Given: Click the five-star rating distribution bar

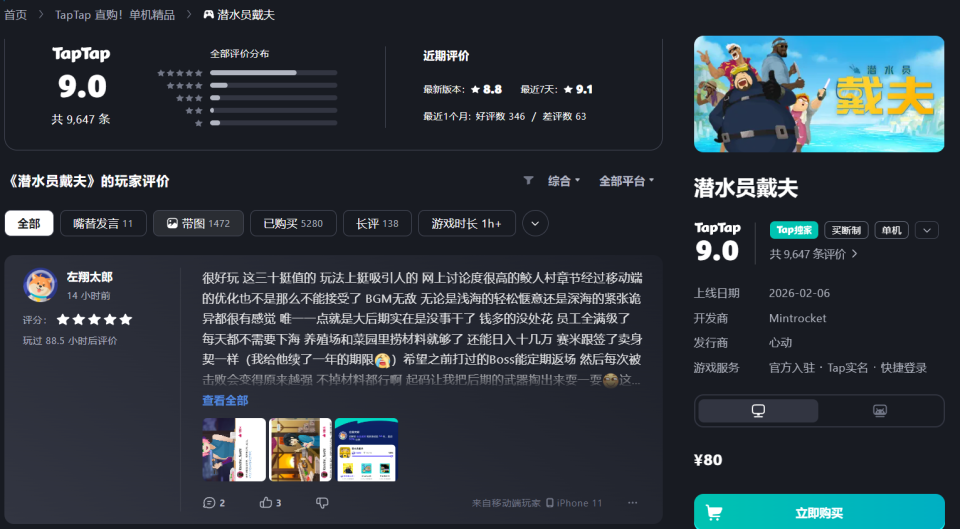Looking at the screenshot, I should pyautogui.click(x=274, y=73).
